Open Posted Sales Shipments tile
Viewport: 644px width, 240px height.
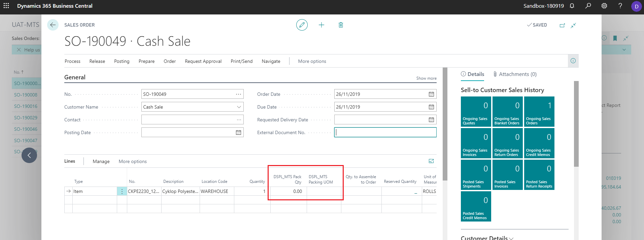476,175
